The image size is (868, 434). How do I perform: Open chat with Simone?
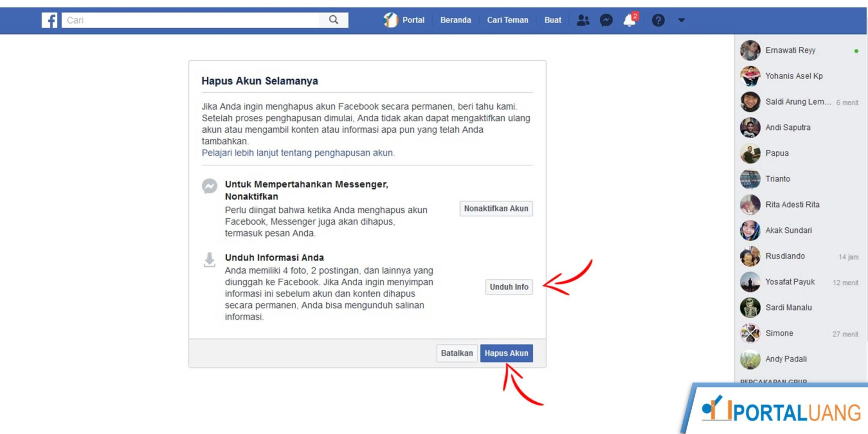801,333
